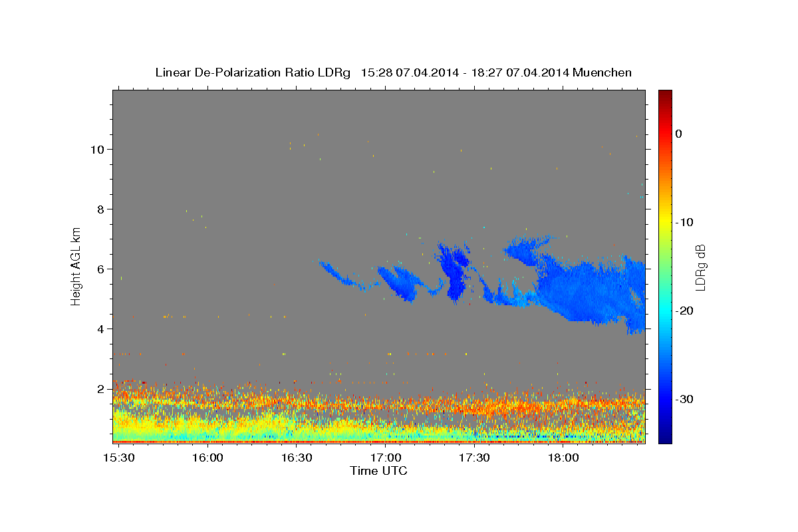
Task: Click the colorbar value -20
Action: tap(685, 311)
